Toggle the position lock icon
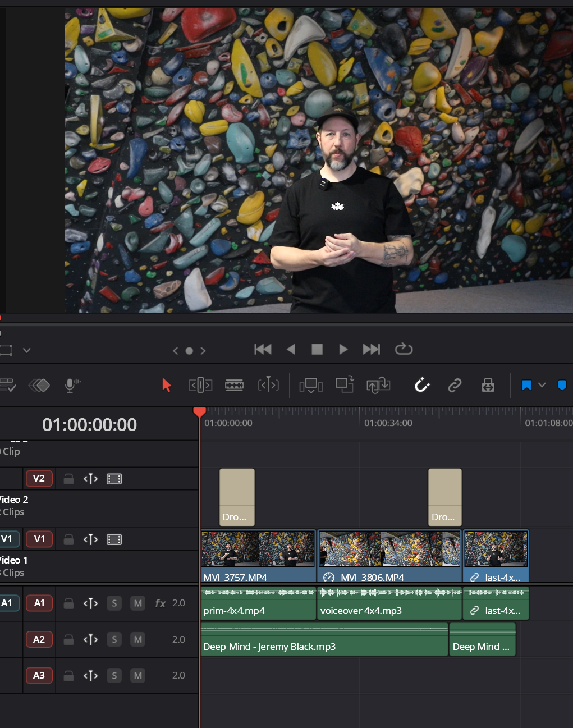The height and width of the screenshot is (728, 573). (x=487, y=385)
